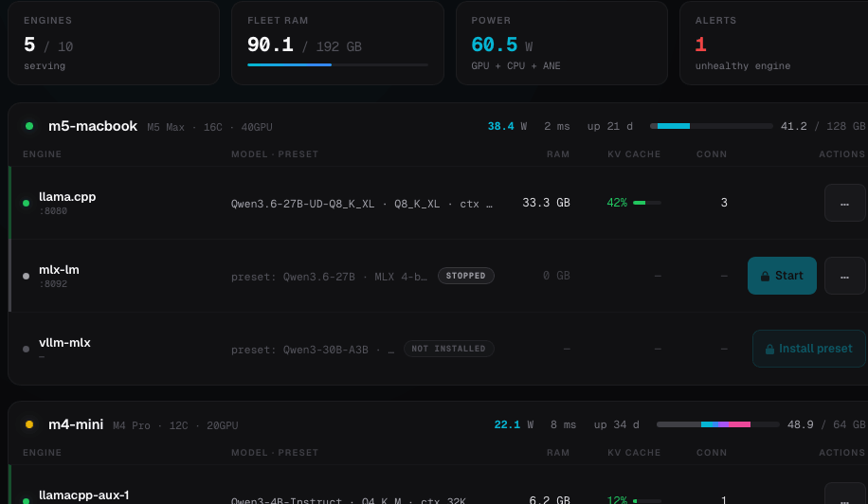
Task: Click the m5-macbook 38.4 W reading
Action: point(507,126)
